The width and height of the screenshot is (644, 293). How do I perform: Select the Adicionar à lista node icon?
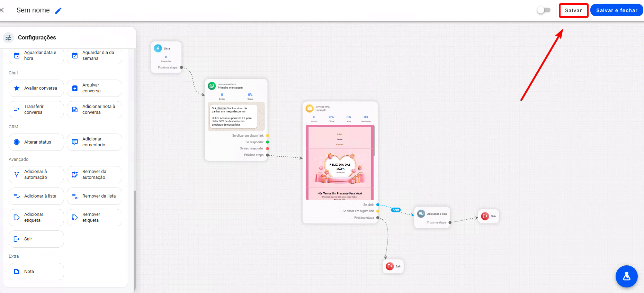pyautogui.click(x=421, y=214)
